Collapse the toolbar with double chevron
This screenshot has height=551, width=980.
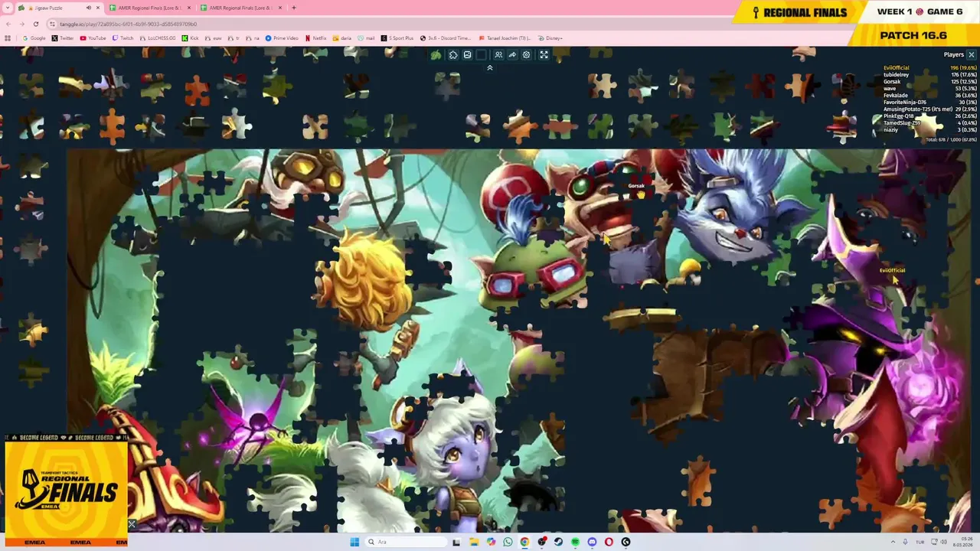pyautogui.click(x=490, y=68)
